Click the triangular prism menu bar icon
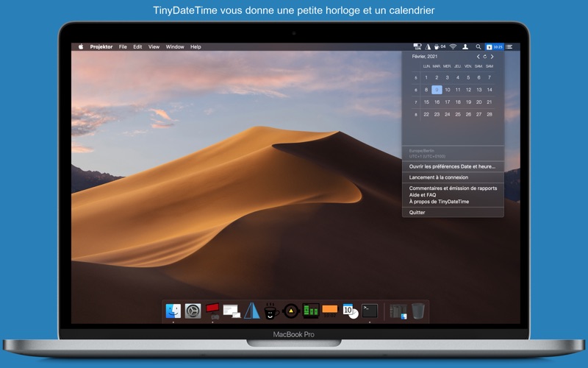588x368 pixels. [x=428, y=46]
